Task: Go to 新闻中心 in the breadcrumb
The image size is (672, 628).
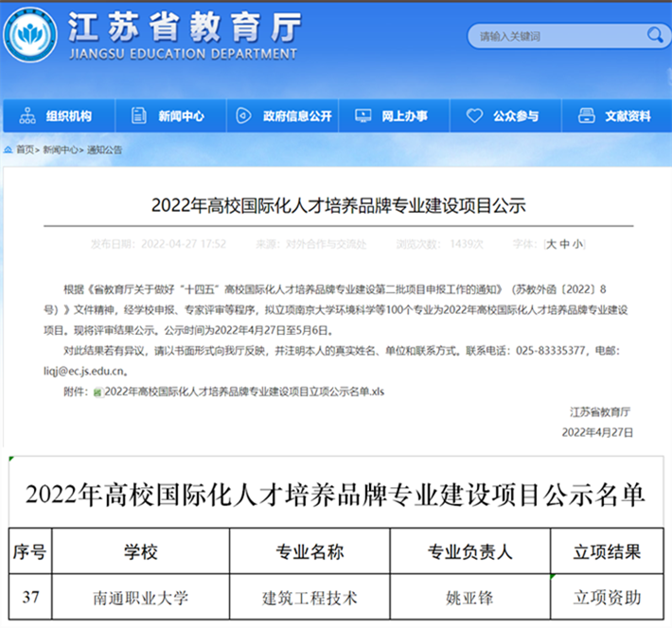Action: click(x=61, y=149)
